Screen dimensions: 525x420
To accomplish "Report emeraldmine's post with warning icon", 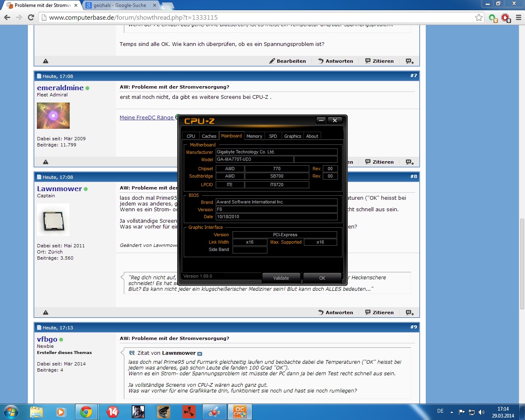I will tap(46, 162).
